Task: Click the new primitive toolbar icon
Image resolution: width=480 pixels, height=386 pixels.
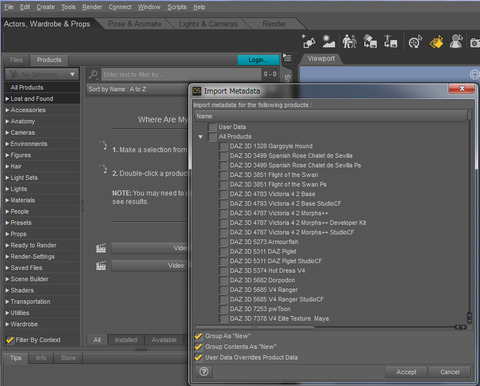Action: (308, 41)
